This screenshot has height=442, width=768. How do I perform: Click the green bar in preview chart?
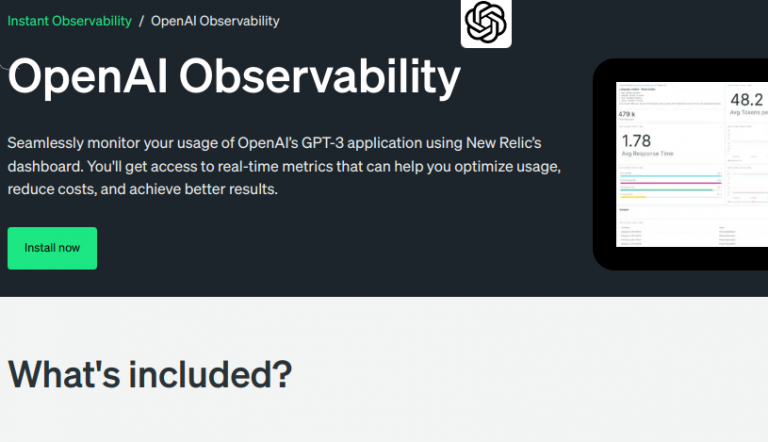(666, 190)
